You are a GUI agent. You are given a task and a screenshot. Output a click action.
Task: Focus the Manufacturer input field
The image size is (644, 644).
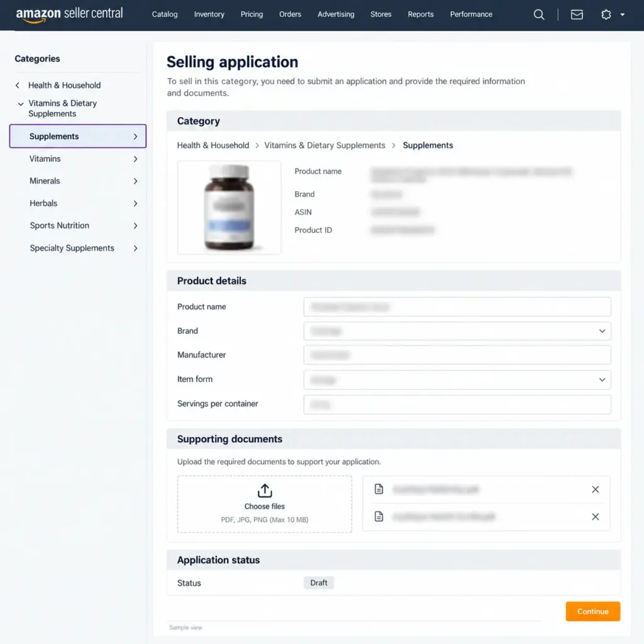(x=457, y=355)
